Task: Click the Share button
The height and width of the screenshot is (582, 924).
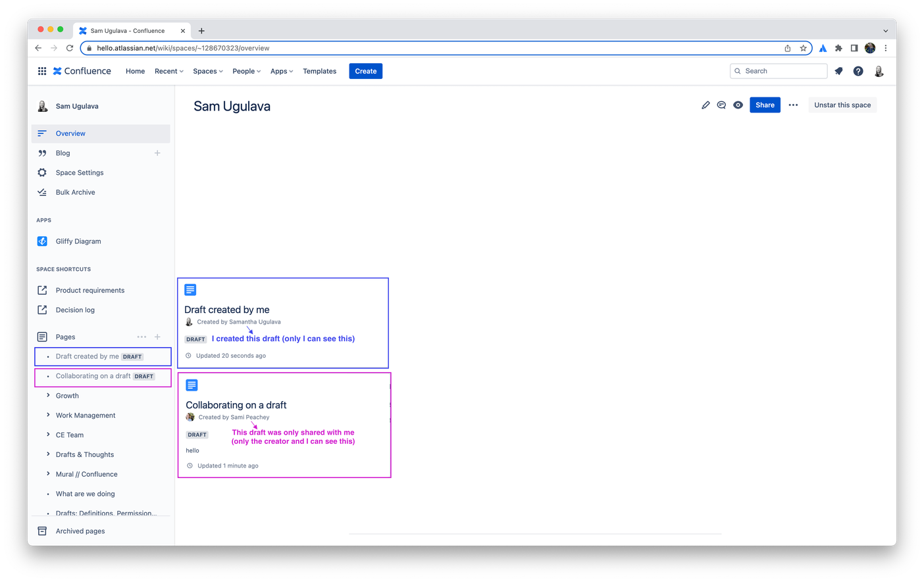Action: pyautogui.click(x=765, y=105)
